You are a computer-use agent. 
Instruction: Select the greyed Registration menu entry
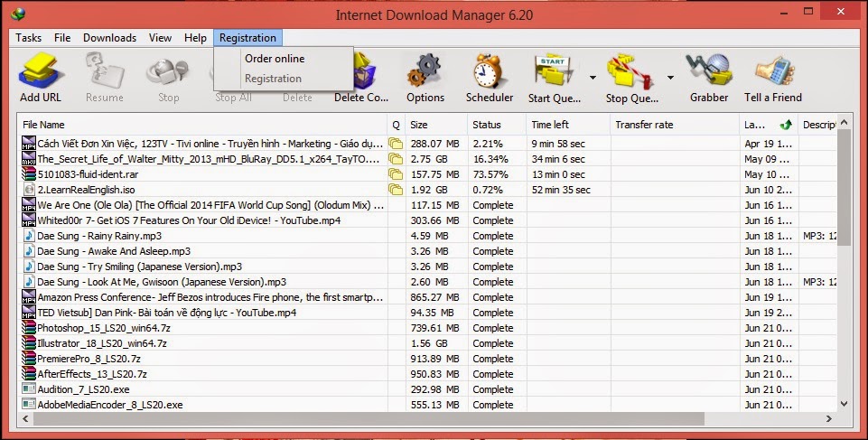click(x=284, y=79)
